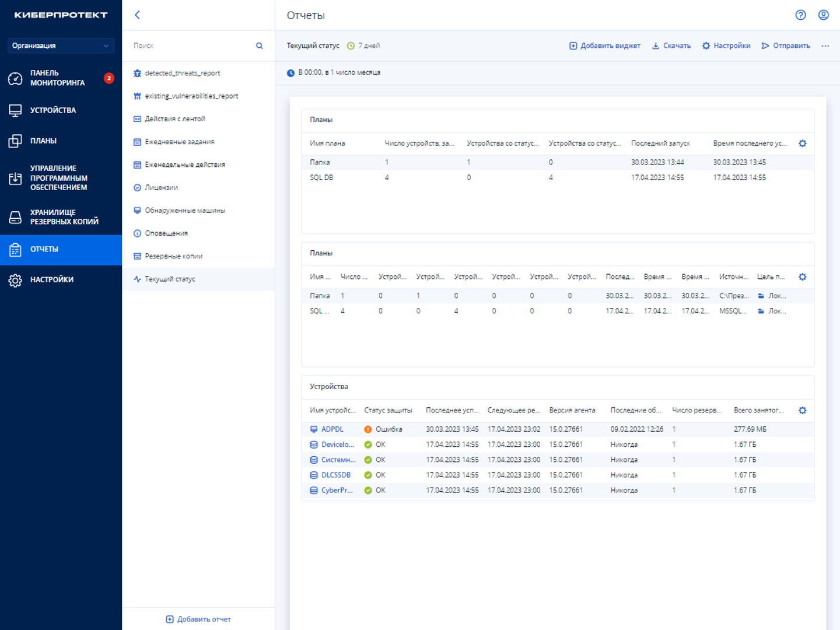Image resolution: width=840 pixels, height=630 pixels.
Task: Open the user account profile icon
Action: coord(823,15)
